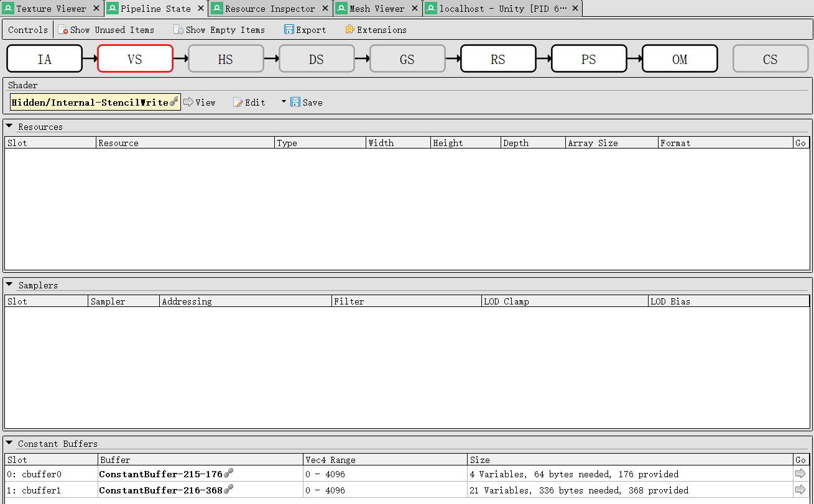
Task: Click the Vec4 Range column header
Action: click(x=385, y=460)
